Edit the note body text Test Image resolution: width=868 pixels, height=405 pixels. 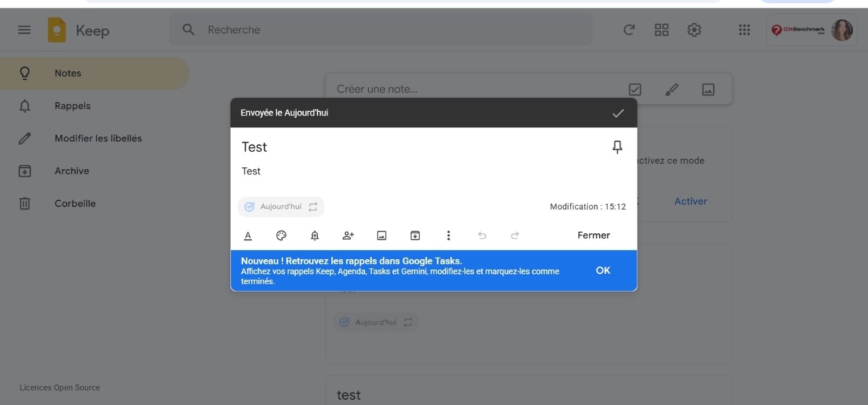click(x=251, y=171)
